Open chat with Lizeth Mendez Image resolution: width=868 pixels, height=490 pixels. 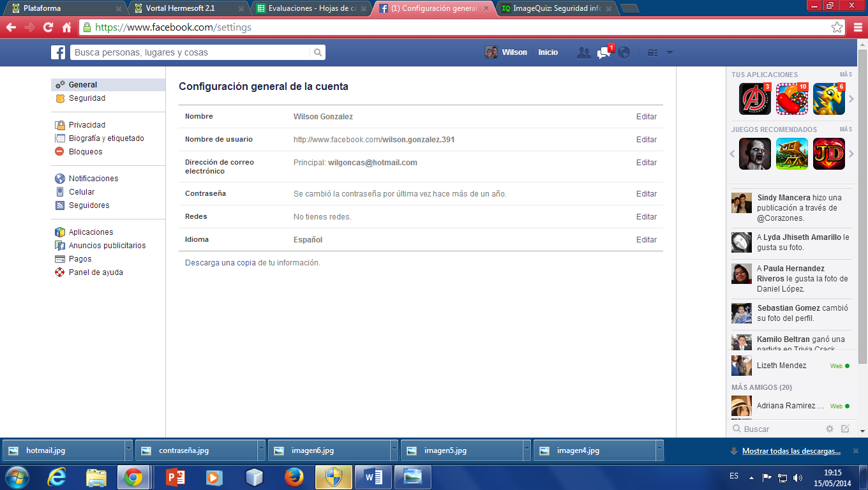pyautogui.click(x=791, y=366)
